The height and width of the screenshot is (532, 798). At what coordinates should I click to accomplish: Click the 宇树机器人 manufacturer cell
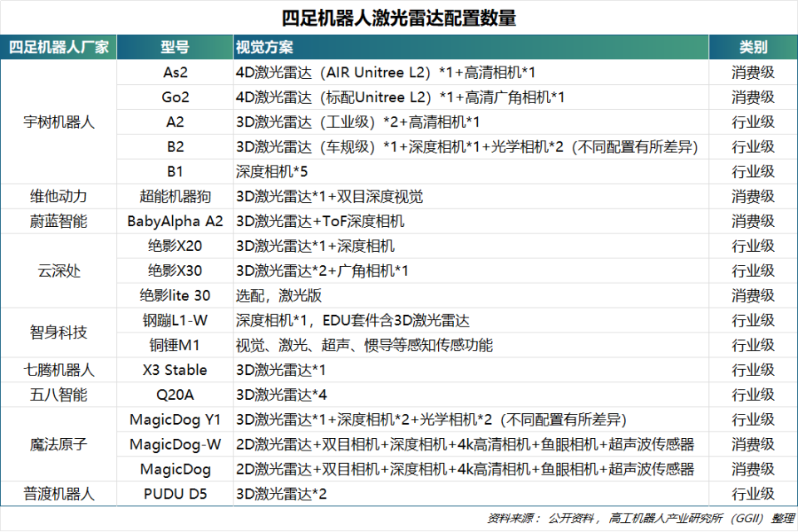[x=58, y=121]
